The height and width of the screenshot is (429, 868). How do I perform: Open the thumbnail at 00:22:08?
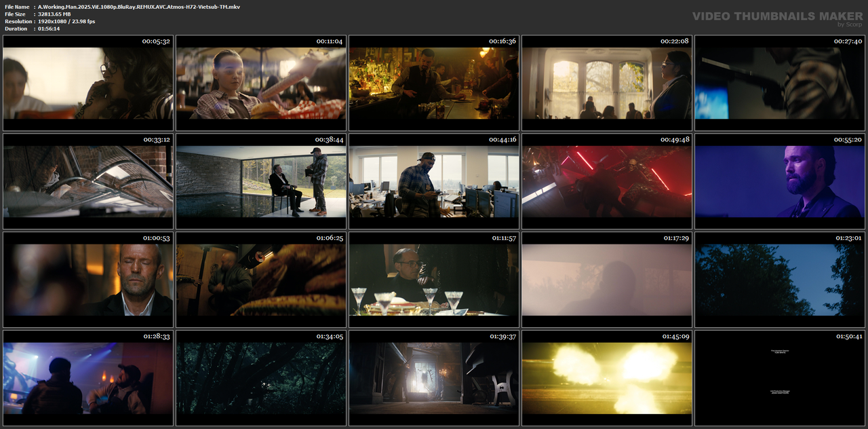pyautogui.click(x=607, y=83)
